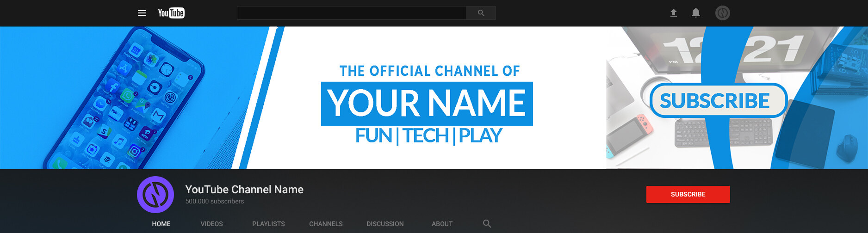Viewport: 868px width, 233px height.
Task: Focus the top search input field
Action: [351, 13]
